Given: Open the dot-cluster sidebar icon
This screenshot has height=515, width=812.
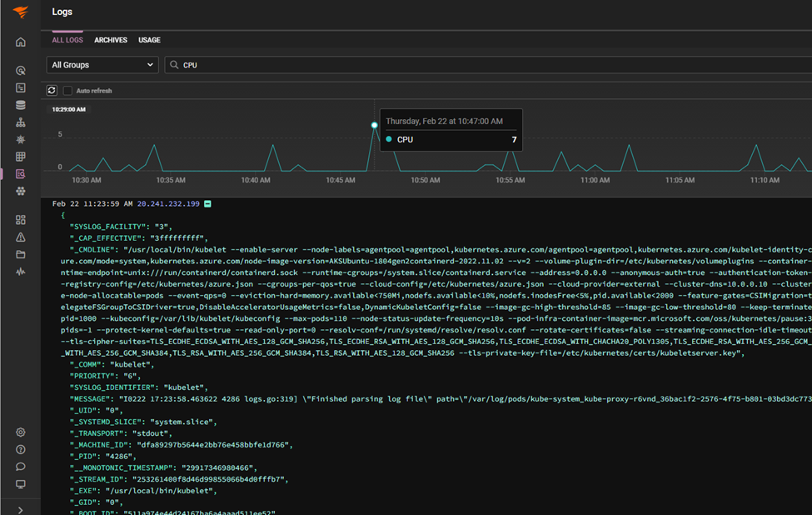Looking at the screenshot, I should click(21, 191).
